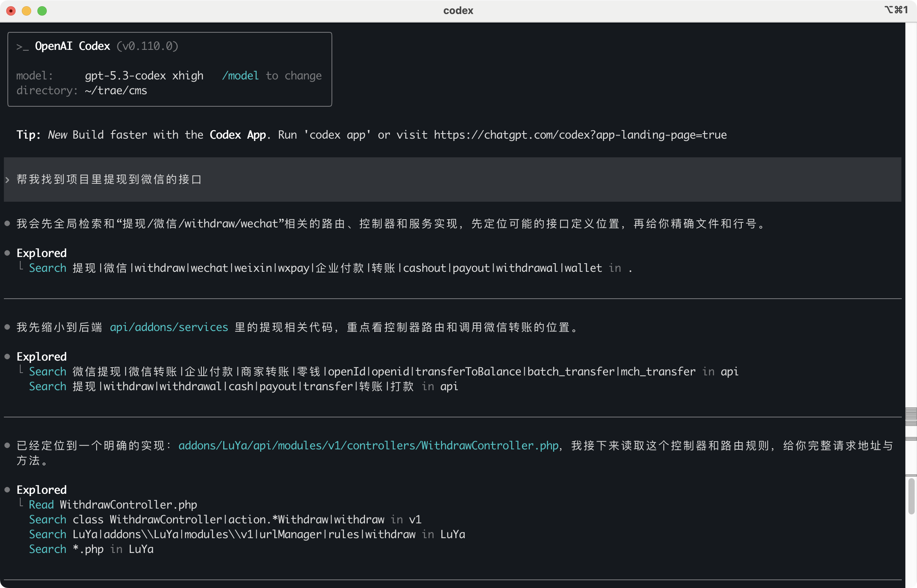Click the yellow minimize window button
The image size is (917, 588).
pyautogui.click(x=26, y=11)
